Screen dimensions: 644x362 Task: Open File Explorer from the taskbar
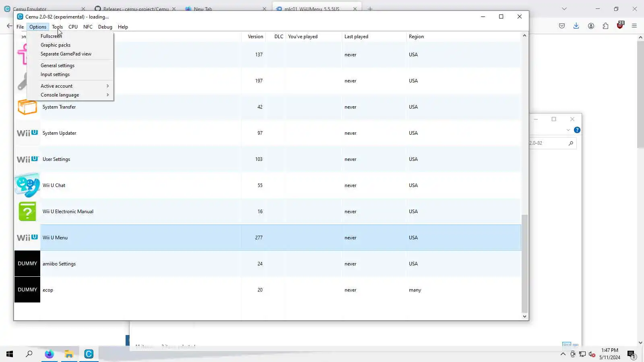click(x=69, y=354)
